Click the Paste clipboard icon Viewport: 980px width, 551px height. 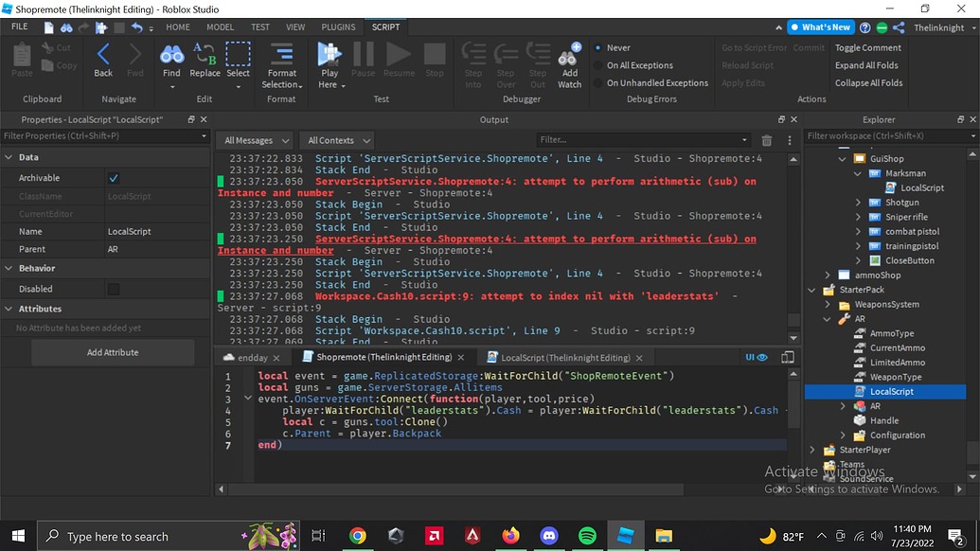click(22, 55)
